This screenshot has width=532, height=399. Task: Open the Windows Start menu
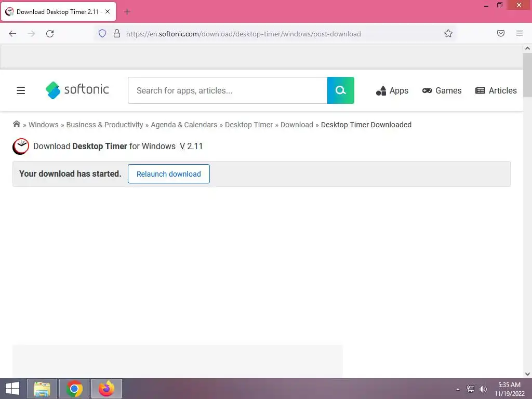[12, 389]
